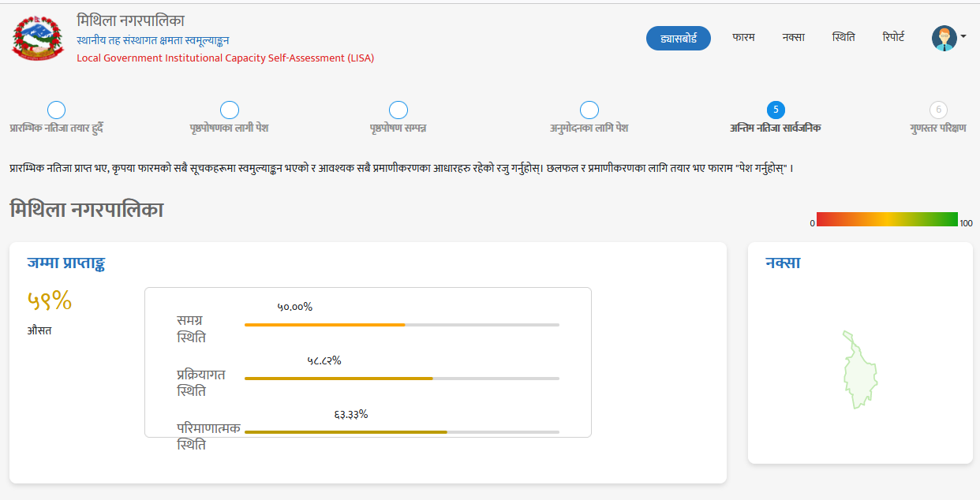
Task: Select step circle प्रारम्भिक नतिजा तयार हुदैं
Action: tap(57, 110)
